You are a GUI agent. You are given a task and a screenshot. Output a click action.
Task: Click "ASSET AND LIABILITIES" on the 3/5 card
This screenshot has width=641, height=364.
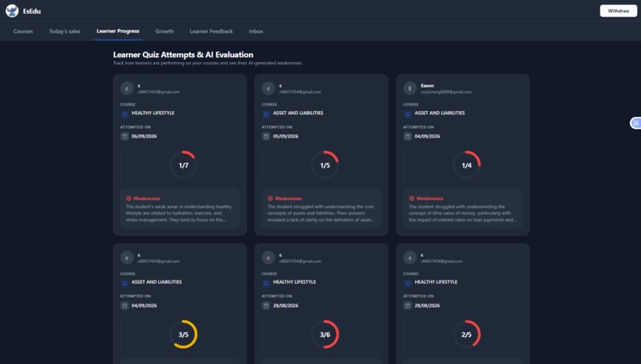157,282
